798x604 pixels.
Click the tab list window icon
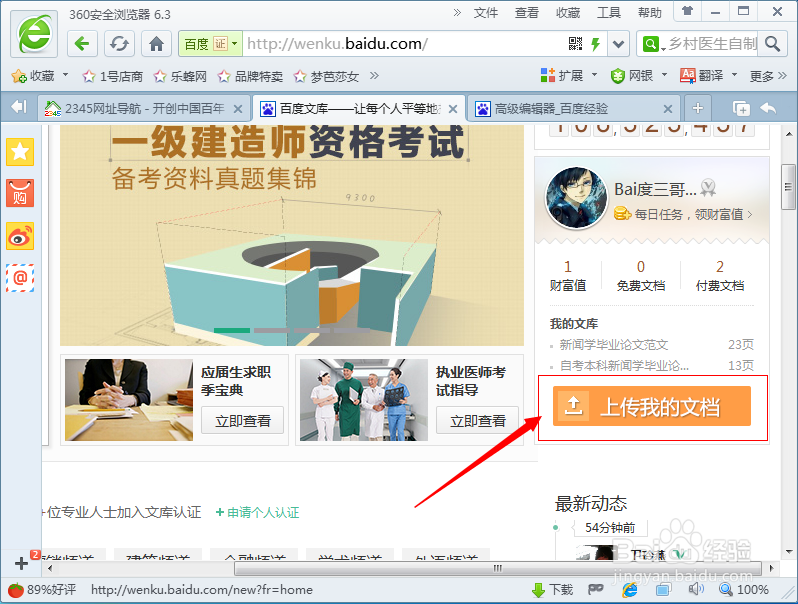(x=741, y=108)
